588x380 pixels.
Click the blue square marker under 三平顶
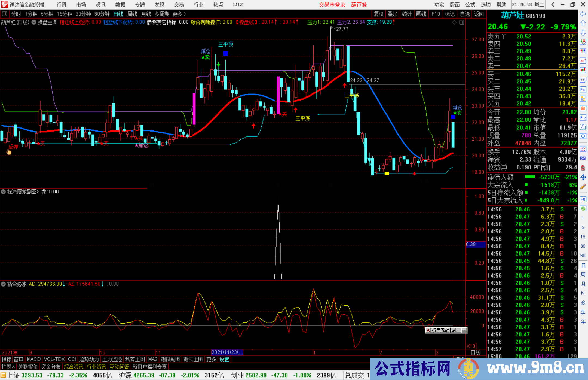[x=225, y=54]
